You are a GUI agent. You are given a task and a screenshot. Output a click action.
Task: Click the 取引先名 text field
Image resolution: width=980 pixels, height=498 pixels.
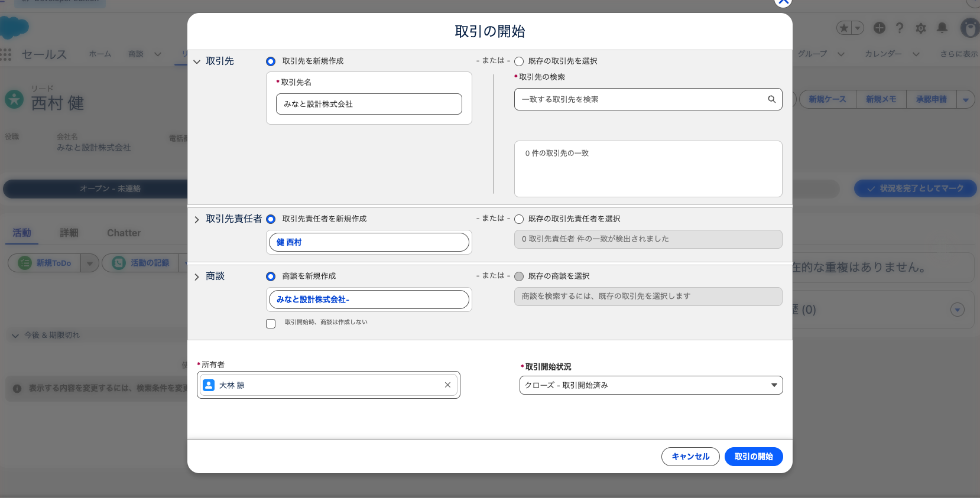[369, 104]
